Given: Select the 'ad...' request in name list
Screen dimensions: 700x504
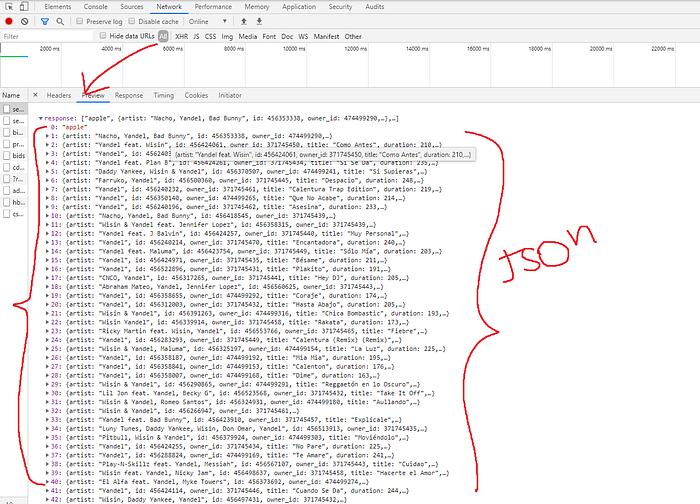Looking at the screenshot, I should point(18,191).
